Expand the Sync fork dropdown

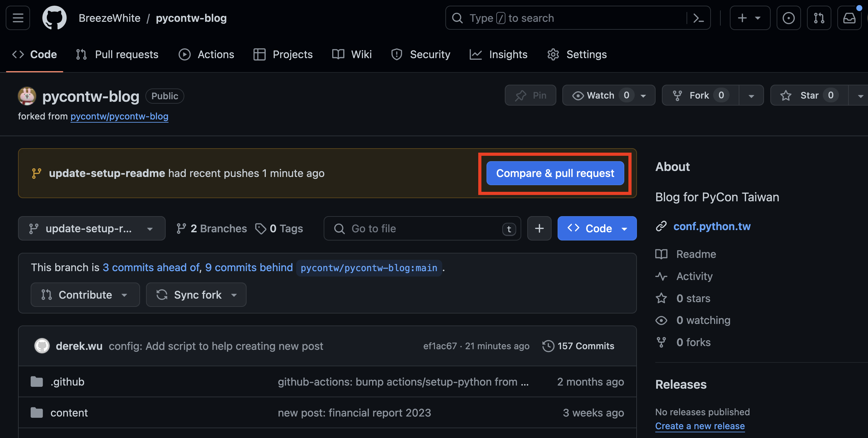coord(196,295)
